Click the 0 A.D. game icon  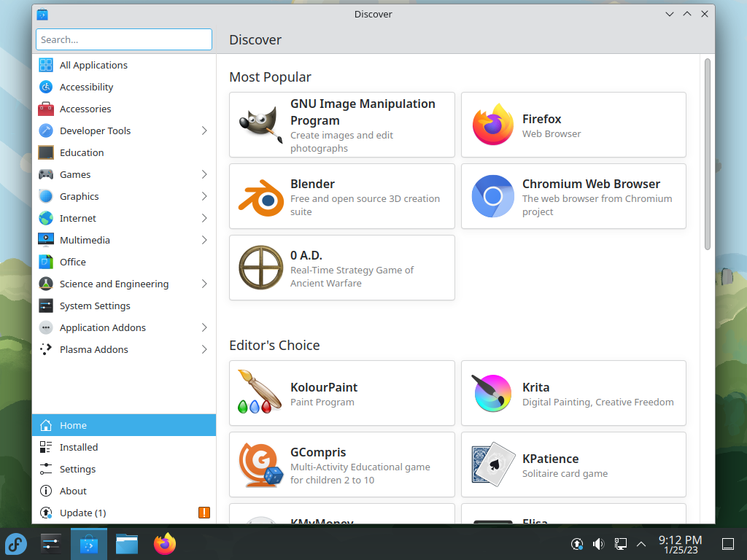261,268
